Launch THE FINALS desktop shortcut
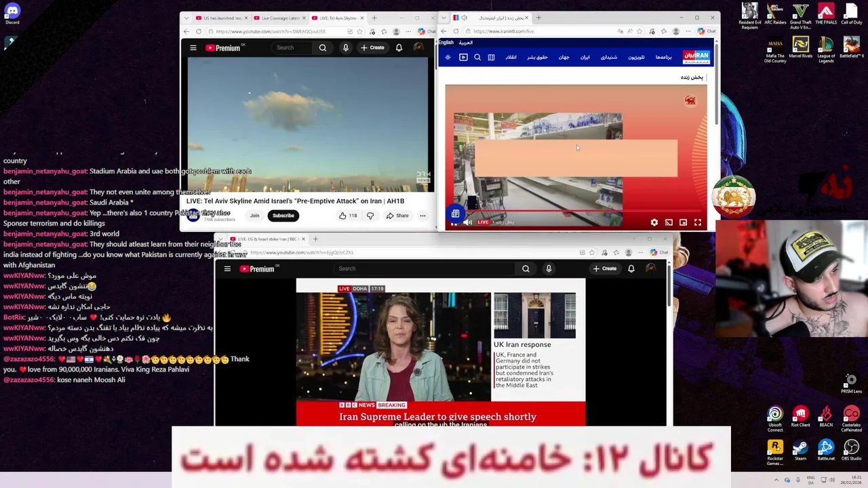 point(826,14)
